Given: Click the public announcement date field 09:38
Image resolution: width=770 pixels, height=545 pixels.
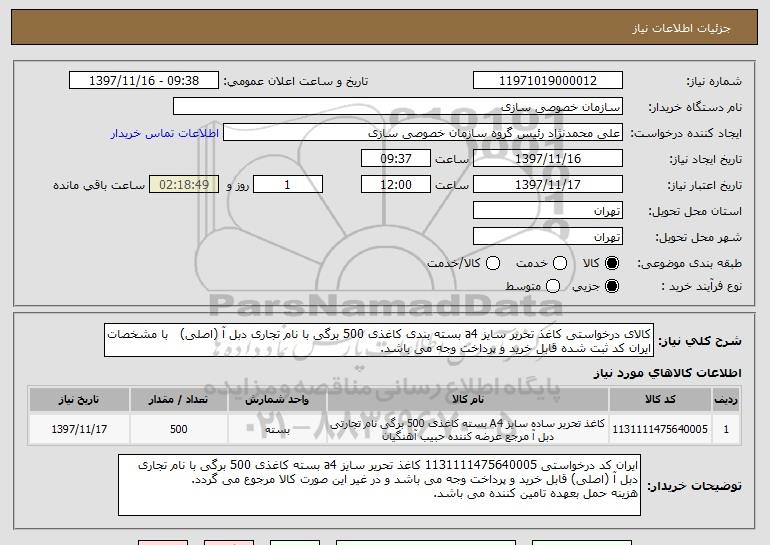Looking at the screenshot, I should click(144, 81).
